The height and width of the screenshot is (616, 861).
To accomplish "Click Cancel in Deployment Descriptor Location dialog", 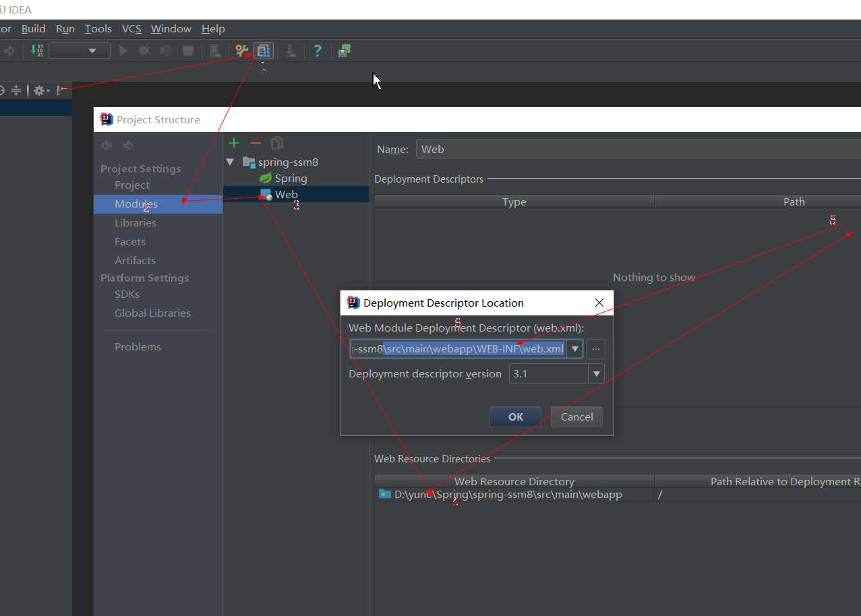I will coord(576,417).
